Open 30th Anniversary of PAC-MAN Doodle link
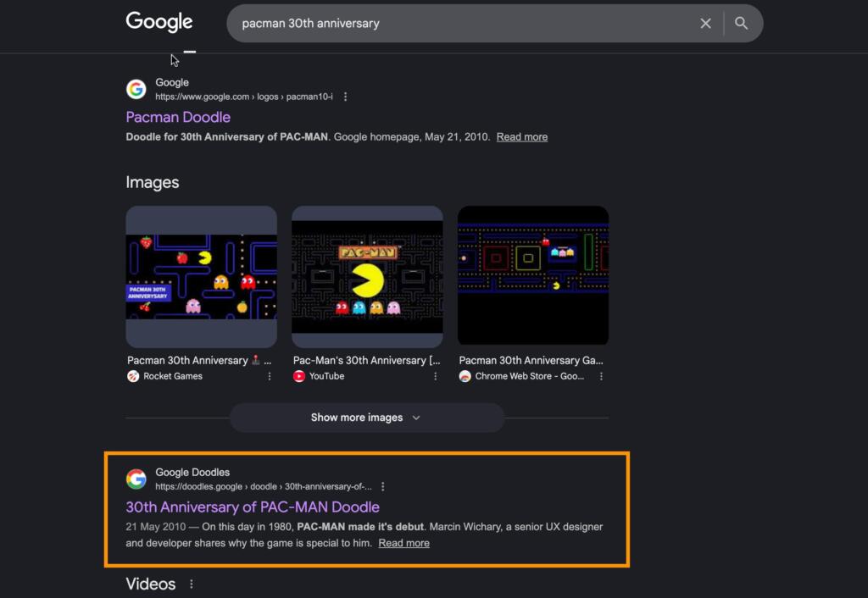The image size is (868, 598). [253, 507]
